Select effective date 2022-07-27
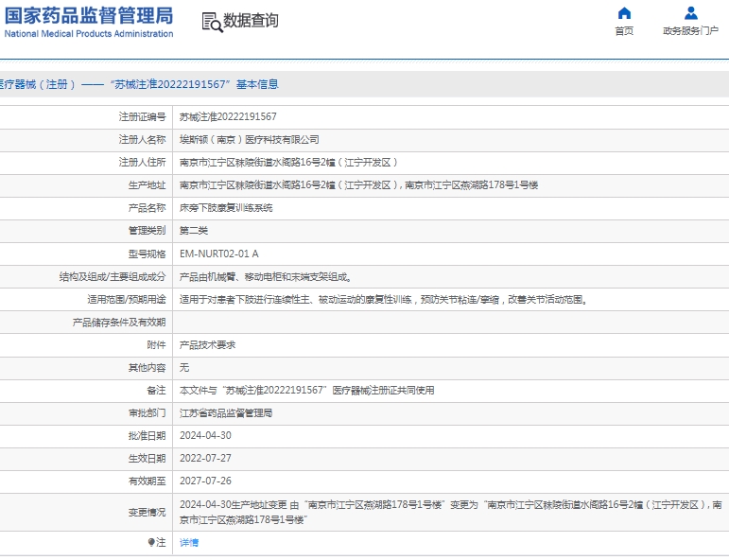 (205, 458)
